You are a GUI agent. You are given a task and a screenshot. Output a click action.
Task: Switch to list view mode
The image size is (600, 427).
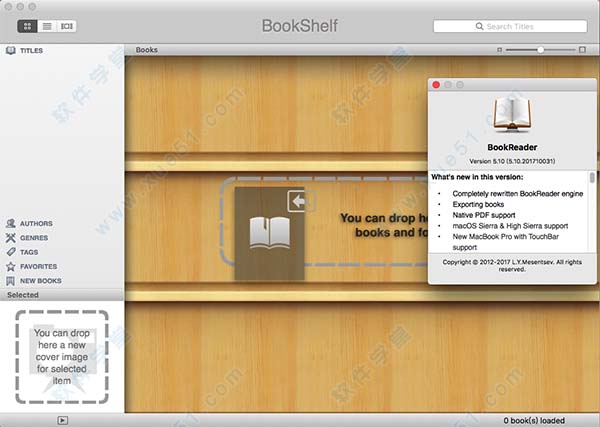pyautogui.click(x=47, y=26)
